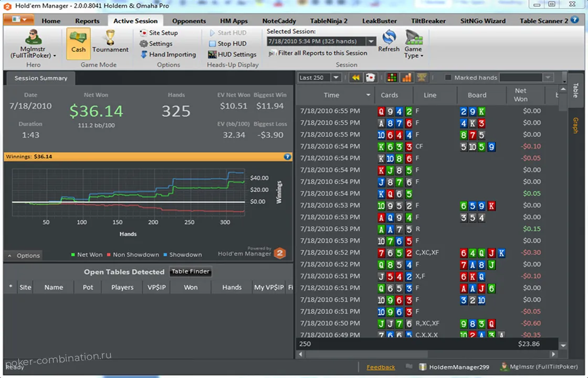Enable the Marked hands checkbox

(447, 77)
